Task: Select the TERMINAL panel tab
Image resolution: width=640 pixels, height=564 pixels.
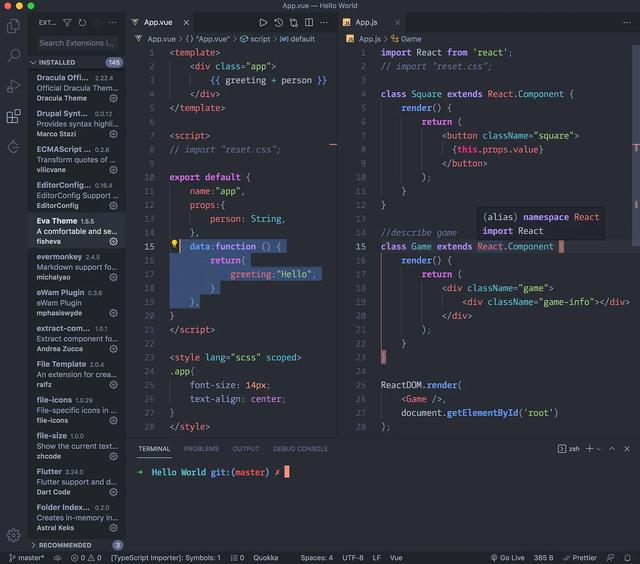Action: (x=154, y=449)
